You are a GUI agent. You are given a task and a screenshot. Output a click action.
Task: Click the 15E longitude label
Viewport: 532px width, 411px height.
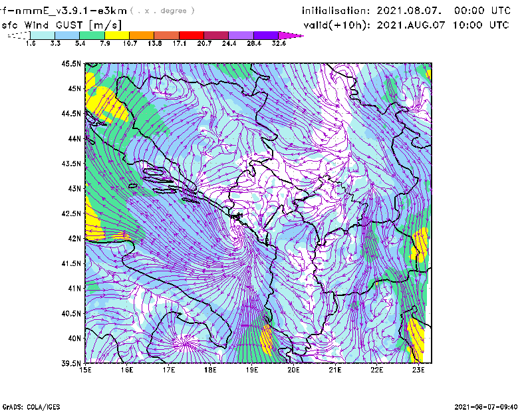click(85, 370)
